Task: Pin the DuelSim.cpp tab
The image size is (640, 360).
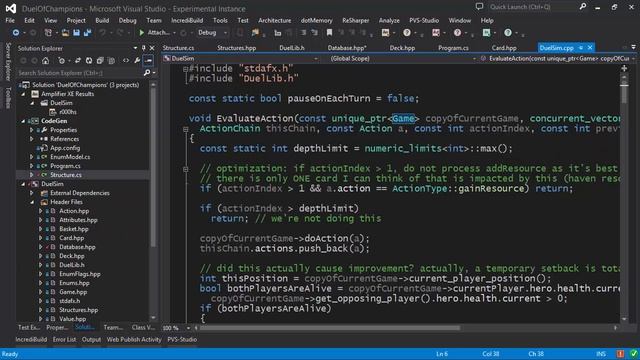Action: coord(580,48)
